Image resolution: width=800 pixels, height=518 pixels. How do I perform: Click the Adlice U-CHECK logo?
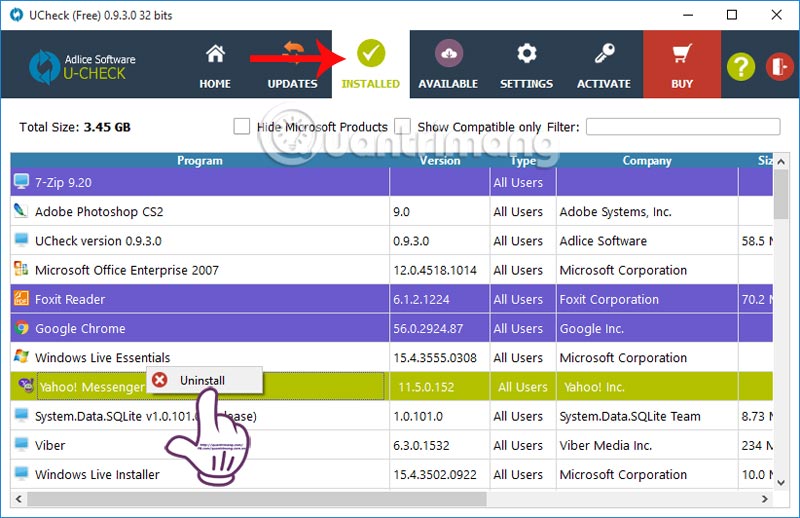click(x=82, y=66)
